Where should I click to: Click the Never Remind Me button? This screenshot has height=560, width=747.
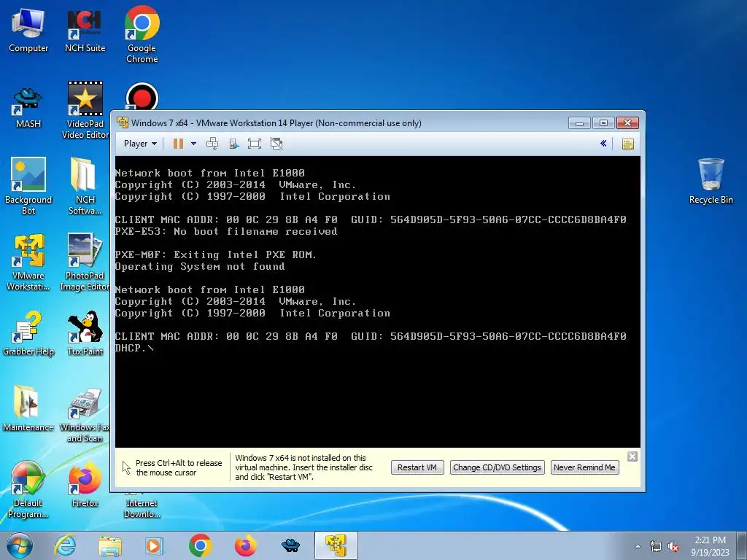point(584,467)
